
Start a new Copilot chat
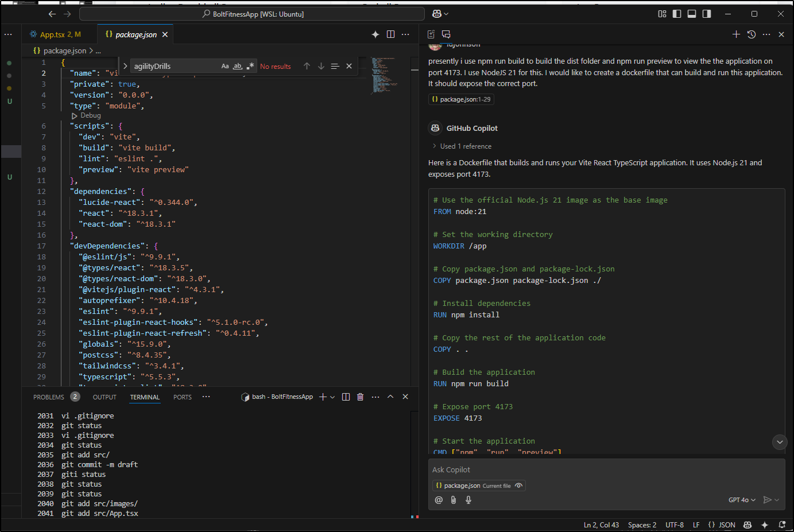(x=736, y=34)
